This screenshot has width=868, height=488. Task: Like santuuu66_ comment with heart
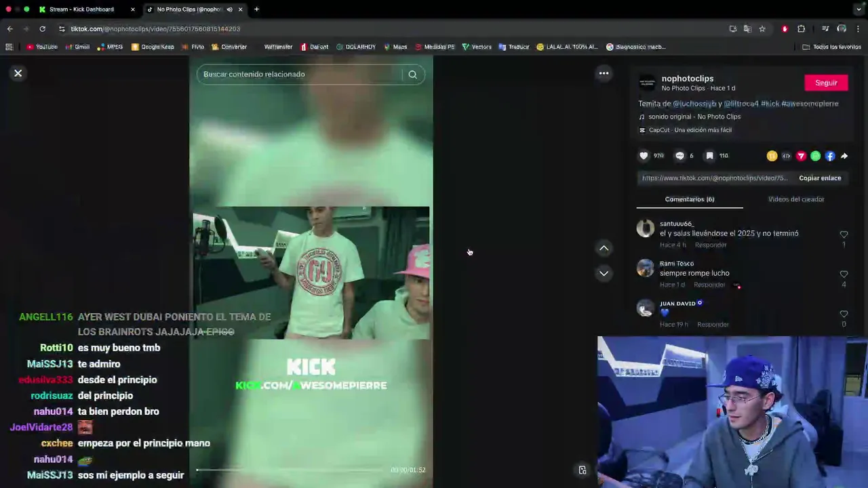pyautogui.click(x=844, y=235)
